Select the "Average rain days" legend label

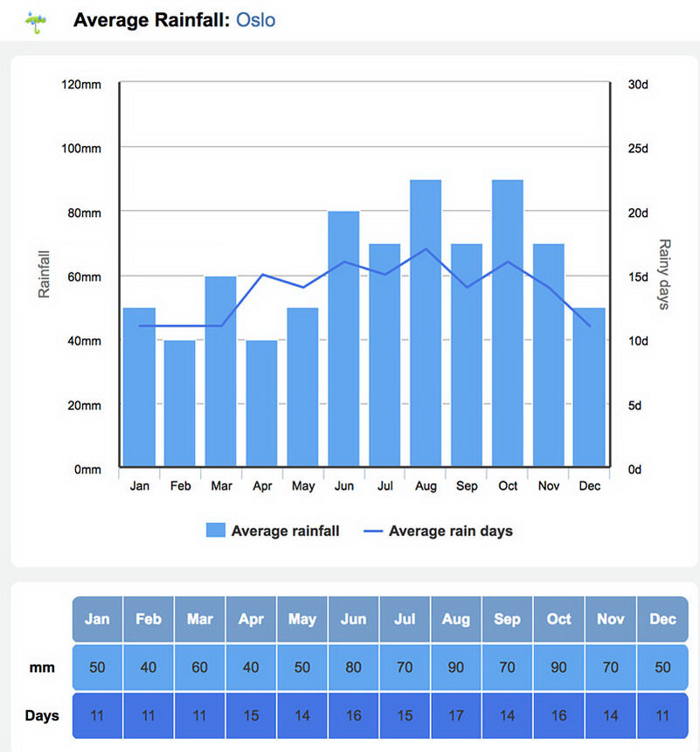pos(451,531)
